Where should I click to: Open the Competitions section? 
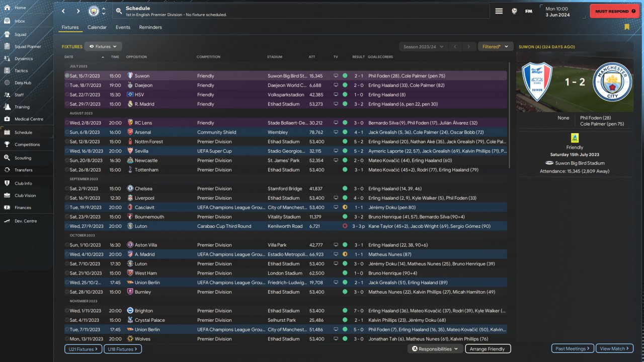[26, 145]
